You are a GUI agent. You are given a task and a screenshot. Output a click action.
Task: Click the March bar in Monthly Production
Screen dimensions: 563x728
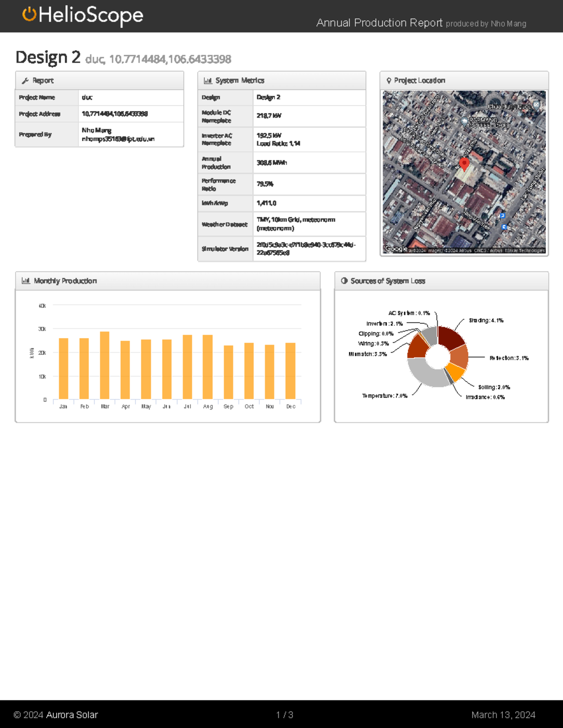tap(105, 365)
